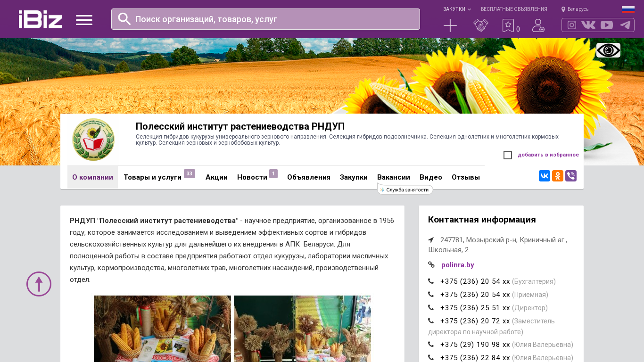The width and height of the screenshot is (644, 362).
Task: Click phone icon beside Директор number
Action: pos(431,308)
